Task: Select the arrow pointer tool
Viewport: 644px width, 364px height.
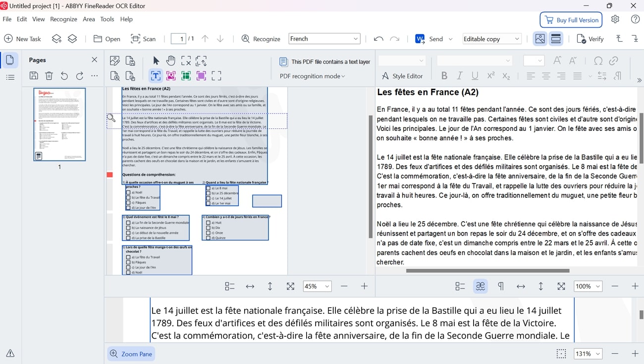Action: pos(157,61)
